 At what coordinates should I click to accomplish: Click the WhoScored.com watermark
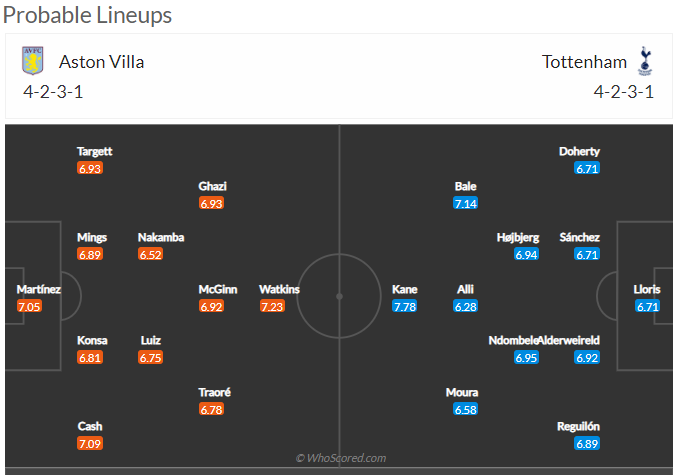340,459
